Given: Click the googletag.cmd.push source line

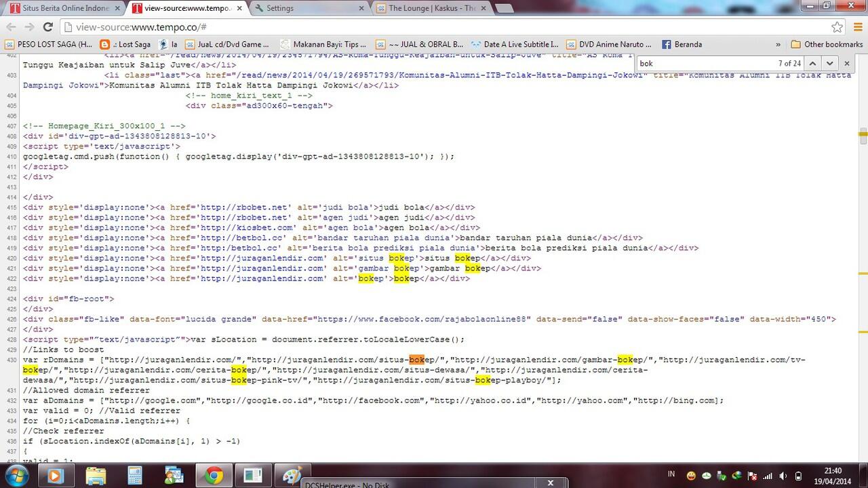Looking at the screenshot, I should point(239,157).
